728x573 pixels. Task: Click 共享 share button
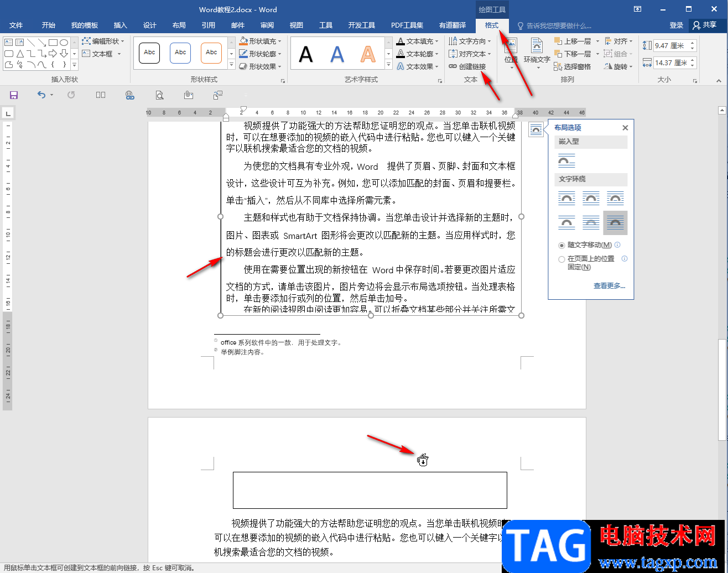pos(705,25)
